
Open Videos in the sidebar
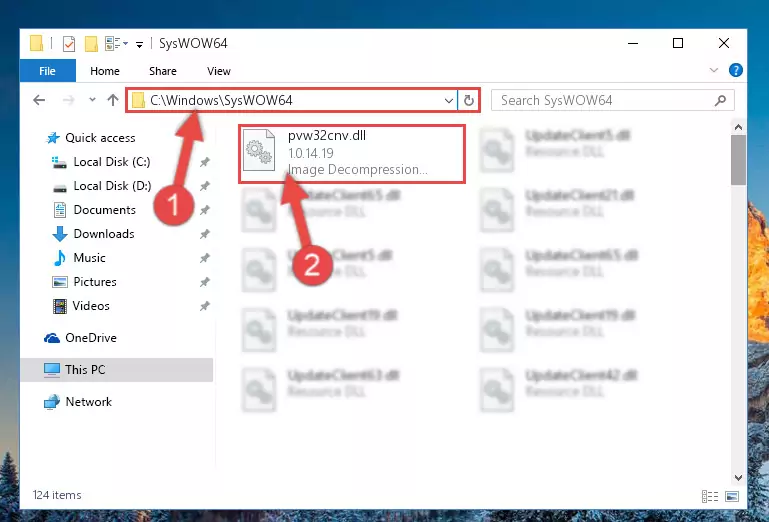coord(91,306)
